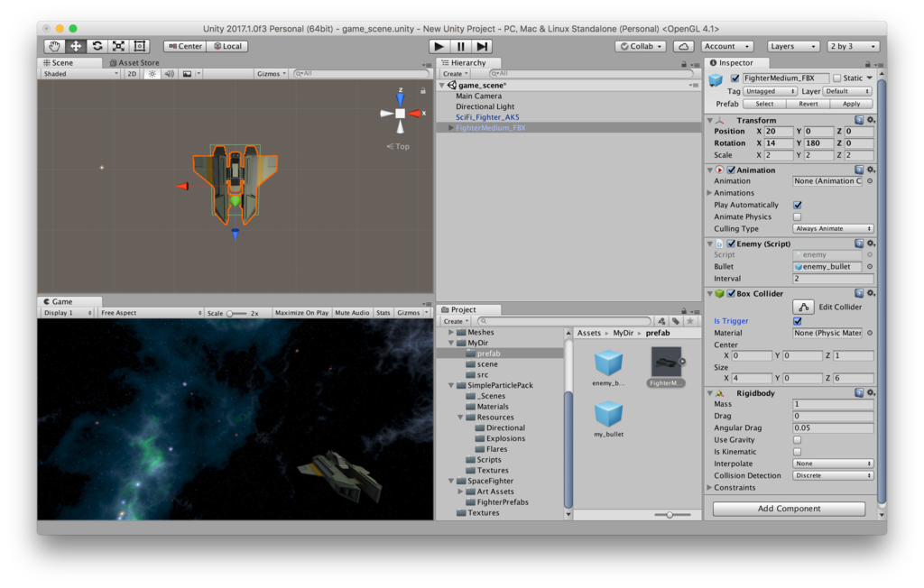Expand the Animations list
The image size is (924, 588).
[709, 193]
